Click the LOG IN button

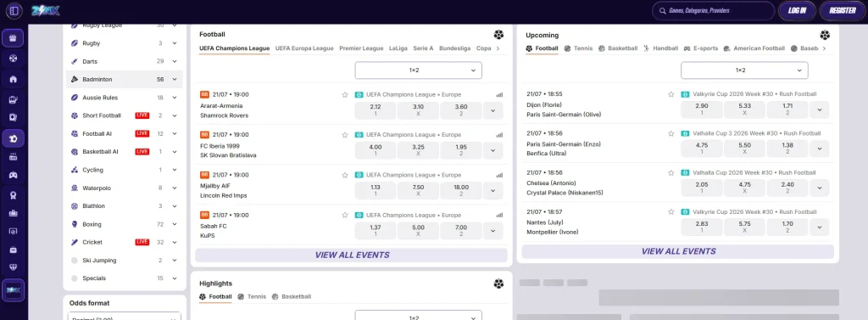click(797, 10)
